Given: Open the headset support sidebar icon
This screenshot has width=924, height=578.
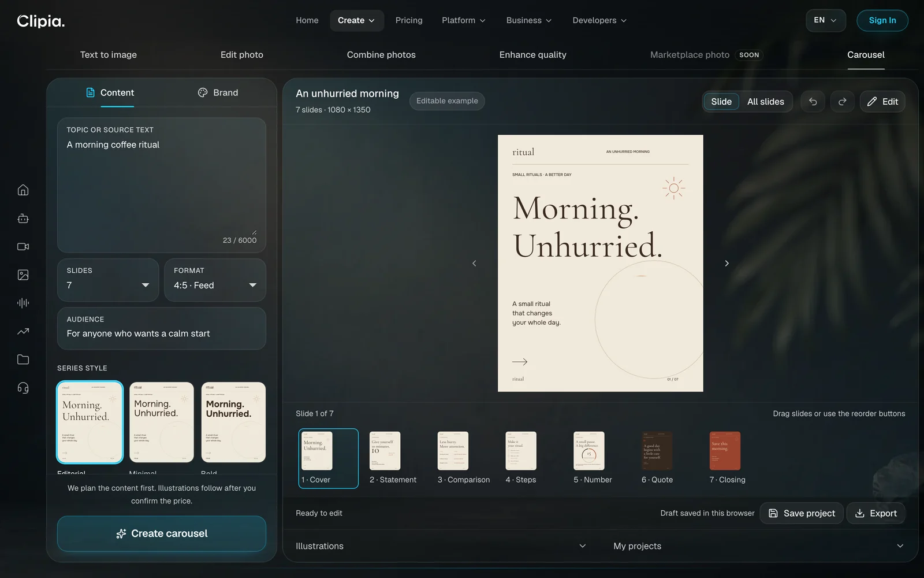Looking at the screenshot, I should (23, 388).
